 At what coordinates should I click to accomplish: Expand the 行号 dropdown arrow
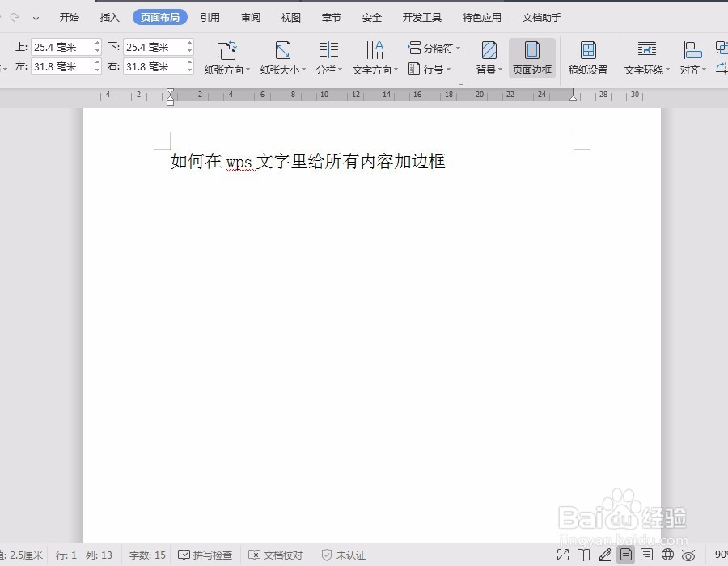(x=448, y=70)
